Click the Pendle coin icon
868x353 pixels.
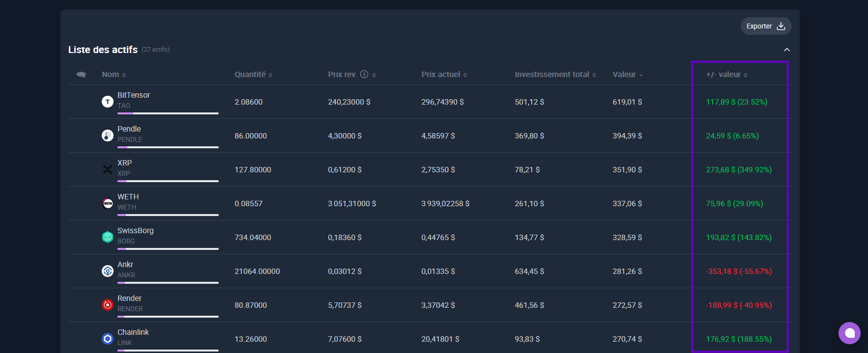pos(107,136)
